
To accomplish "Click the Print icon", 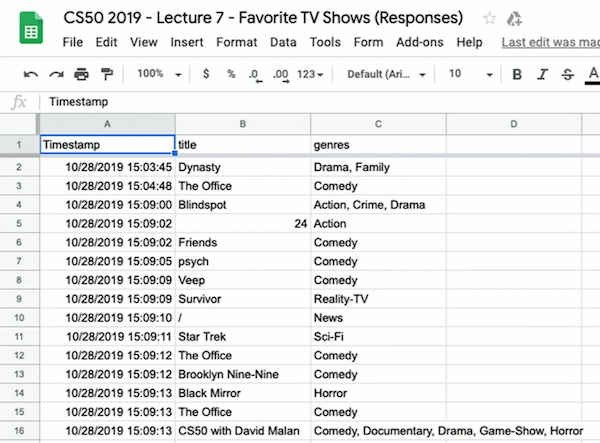I will pyautogui.click(x=81, y=74).
